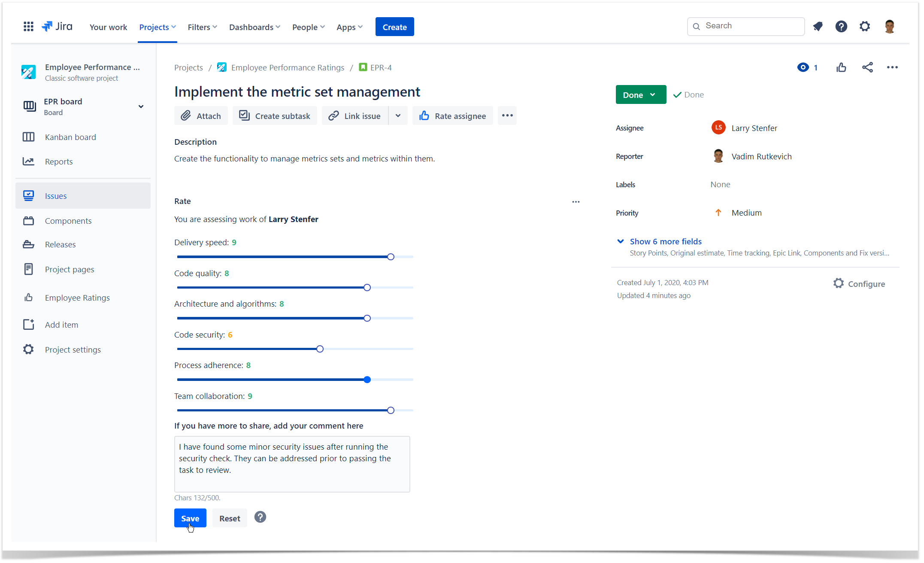The height and width of the screenshot is (563, 924).
Task: Save the rating
Action: (x=190, y=518)
